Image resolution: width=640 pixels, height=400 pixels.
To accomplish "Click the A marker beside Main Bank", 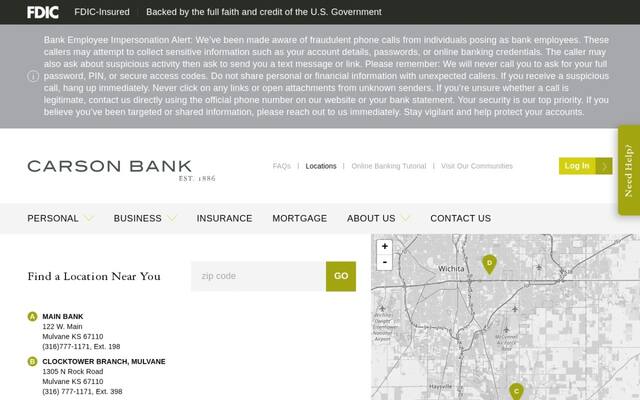I will (x=32, y=316).
